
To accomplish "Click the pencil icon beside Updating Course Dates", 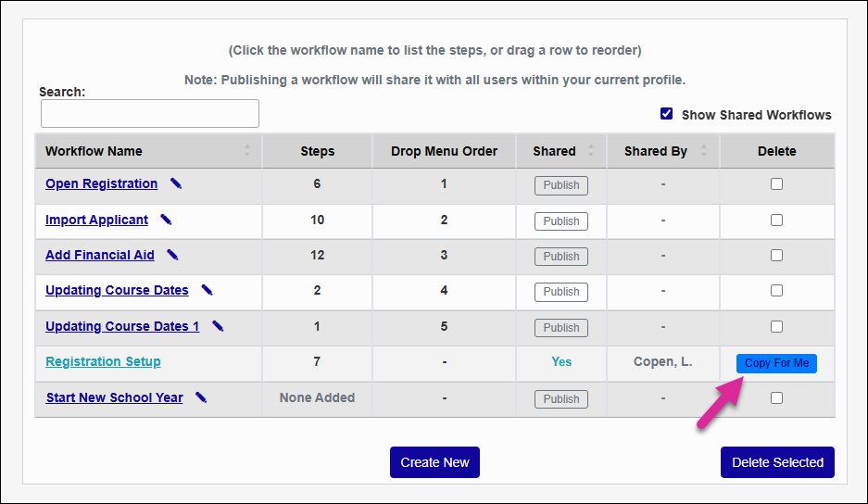I will coord(207,290).
